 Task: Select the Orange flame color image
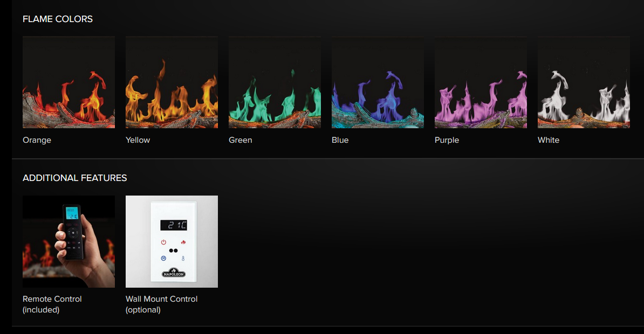click(x=68, y=82)
